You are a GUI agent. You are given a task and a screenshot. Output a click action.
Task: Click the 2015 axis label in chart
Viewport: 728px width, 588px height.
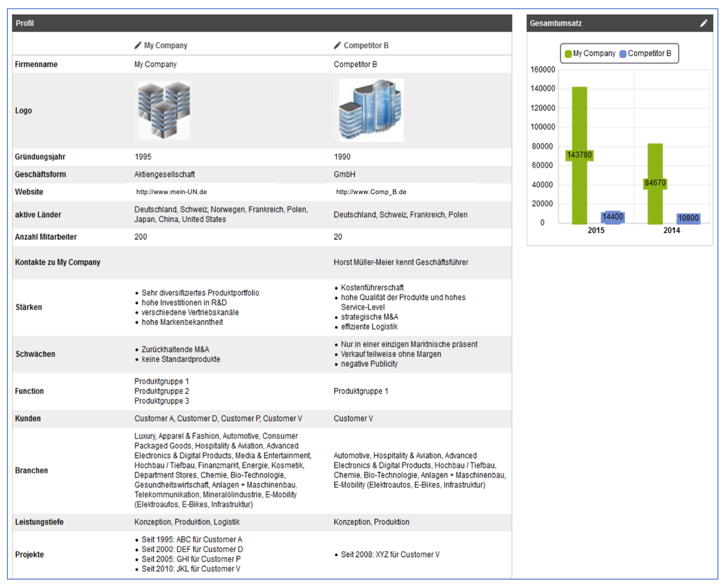click(x=596, y=230)
